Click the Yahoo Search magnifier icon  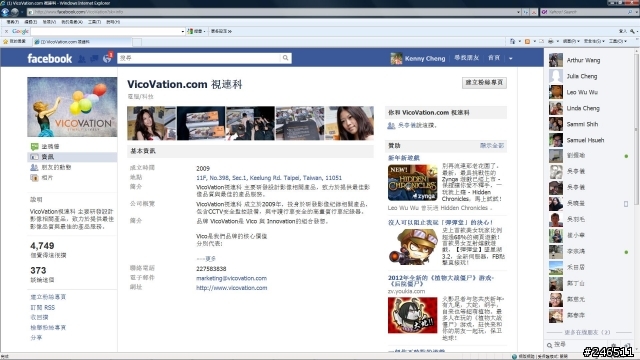630,12
